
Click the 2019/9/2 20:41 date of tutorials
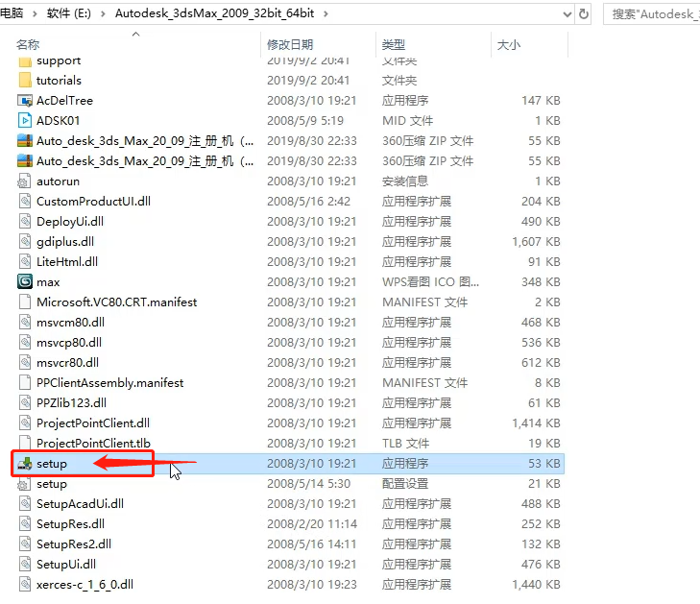tap(308, 81)
